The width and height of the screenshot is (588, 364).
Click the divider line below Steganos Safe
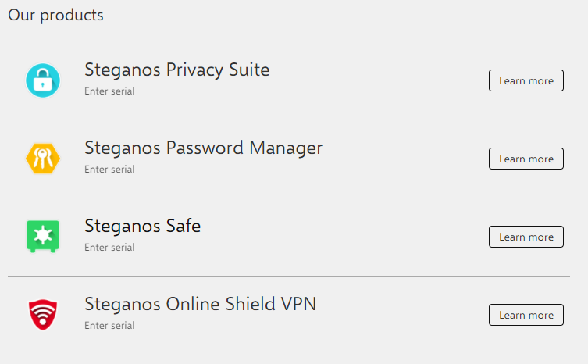(x=289, y=277)
